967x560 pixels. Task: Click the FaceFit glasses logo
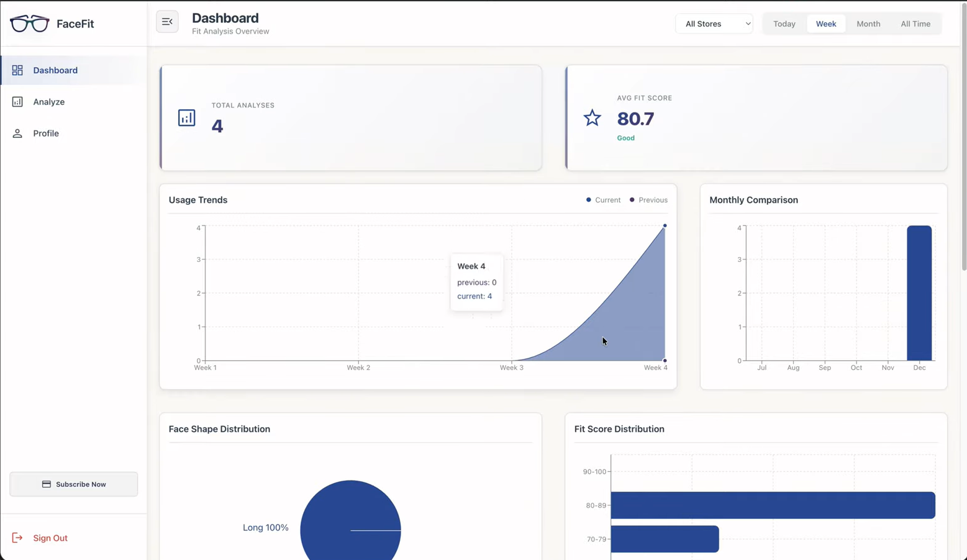29,24
